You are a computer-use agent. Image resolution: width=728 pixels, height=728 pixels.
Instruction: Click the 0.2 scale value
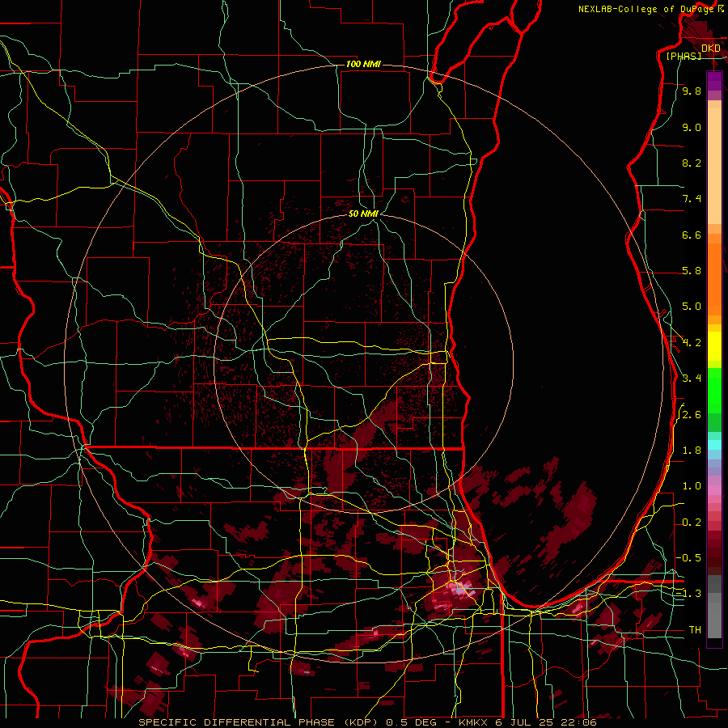click(692, 523)
